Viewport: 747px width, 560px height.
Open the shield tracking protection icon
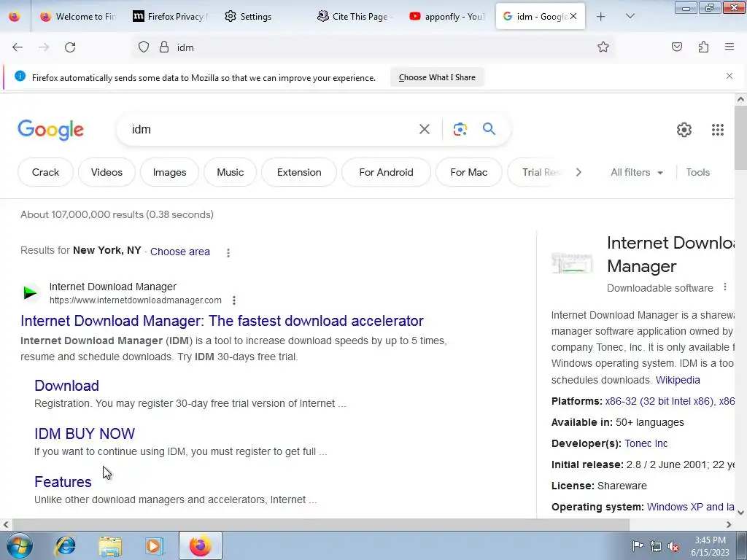pyautogui.click(x=144, y=47)
